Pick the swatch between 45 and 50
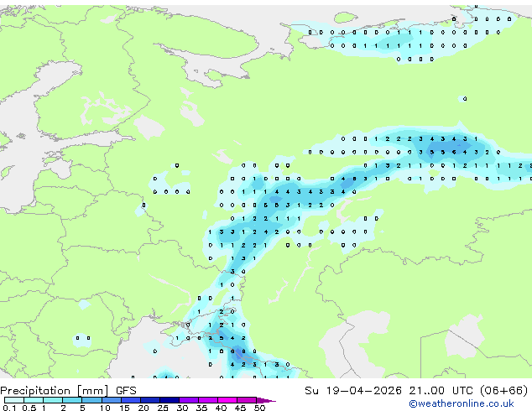Viewport: 532px width, 411px height. (x=247, y=400)
